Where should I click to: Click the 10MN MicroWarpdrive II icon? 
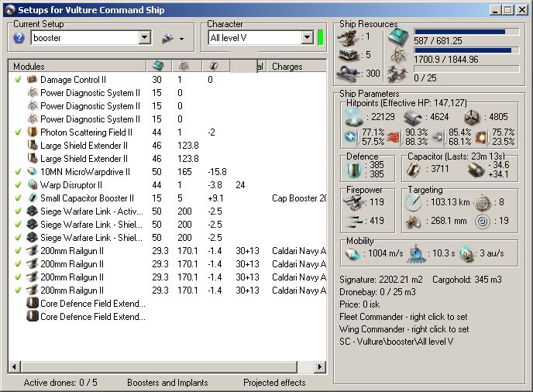click(x=32, y=171)
